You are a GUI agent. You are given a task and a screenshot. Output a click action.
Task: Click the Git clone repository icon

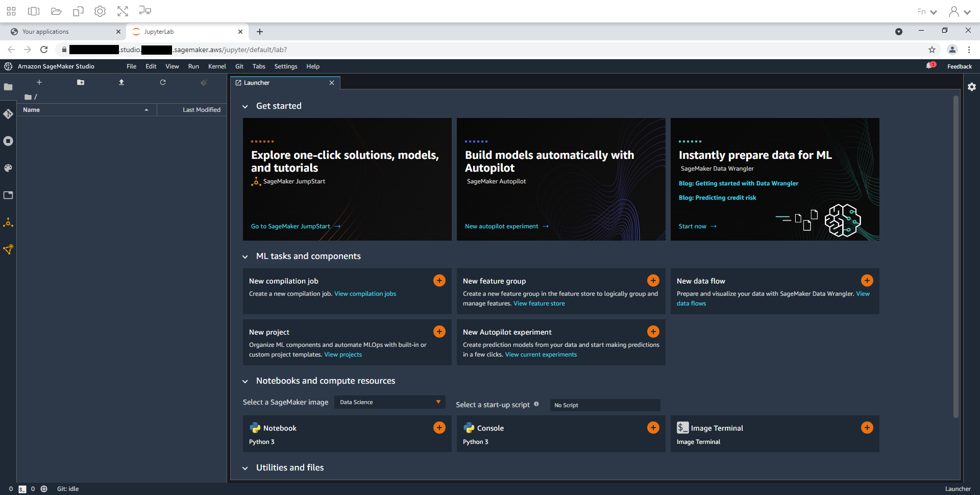[204, 82]
